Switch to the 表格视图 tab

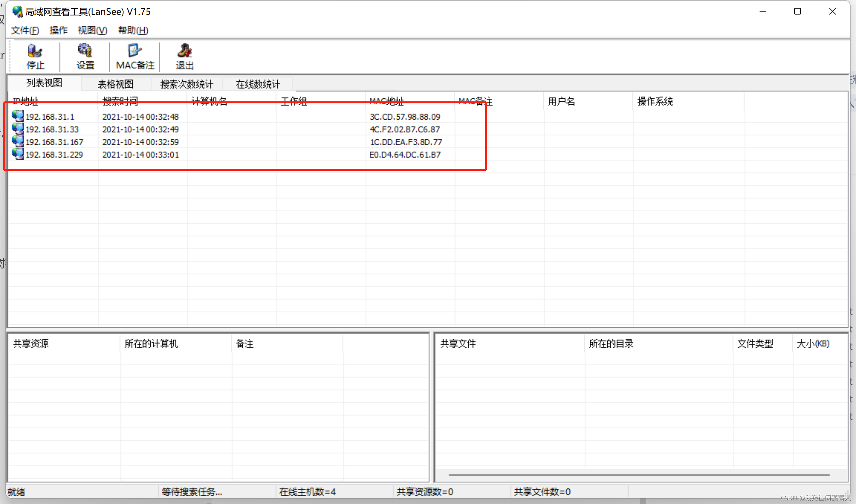(116, 84)
